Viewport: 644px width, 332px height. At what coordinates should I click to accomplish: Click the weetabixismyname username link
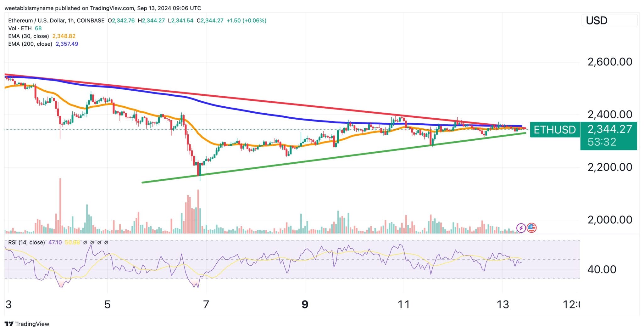click(x=30, y=8)
